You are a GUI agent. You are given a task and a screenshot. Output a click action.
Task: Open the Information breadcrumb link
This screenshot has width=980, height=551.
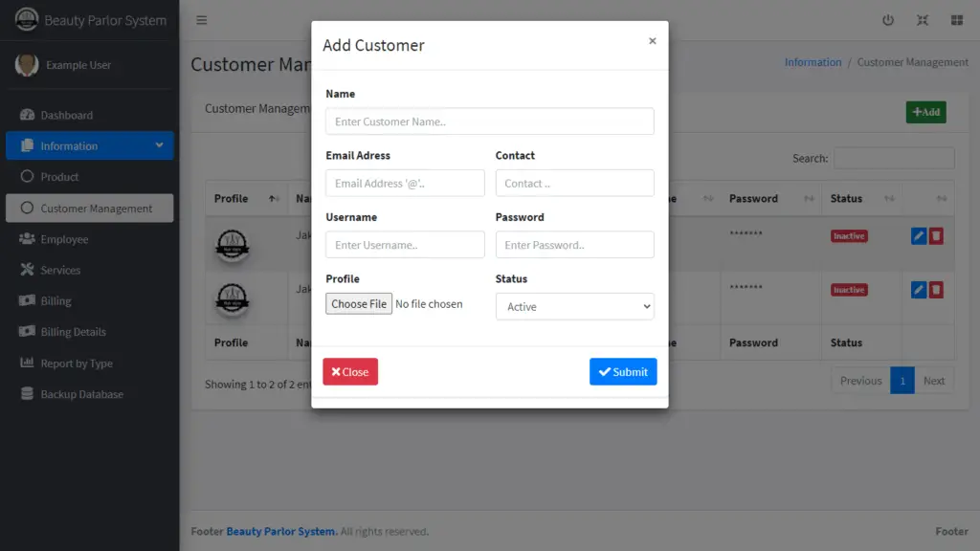pyautogui.click(x=813, y=61)
